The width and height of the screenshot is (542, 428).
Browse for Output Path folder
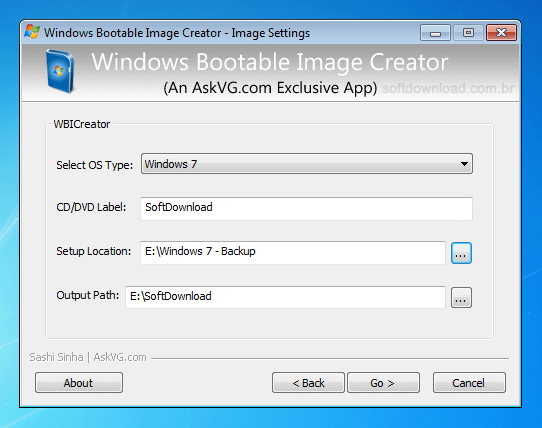tap(461, 297)
